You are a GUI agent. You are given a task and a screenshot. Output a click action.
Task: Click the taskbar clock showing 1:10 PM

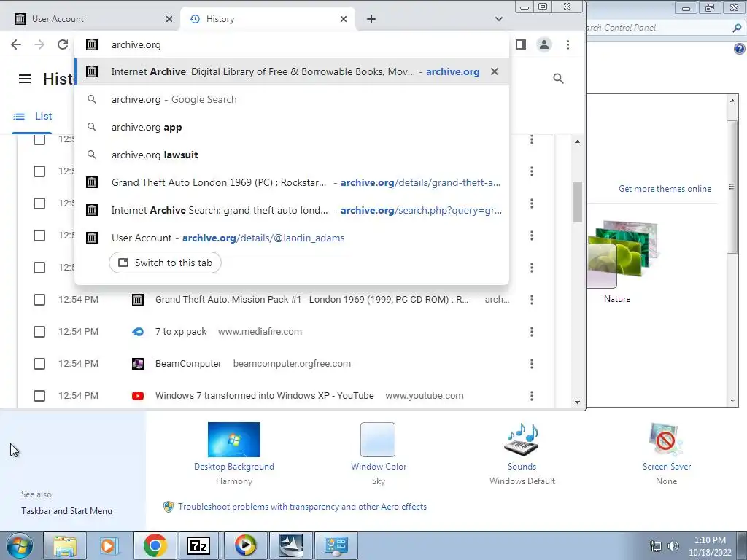[710, 546]
